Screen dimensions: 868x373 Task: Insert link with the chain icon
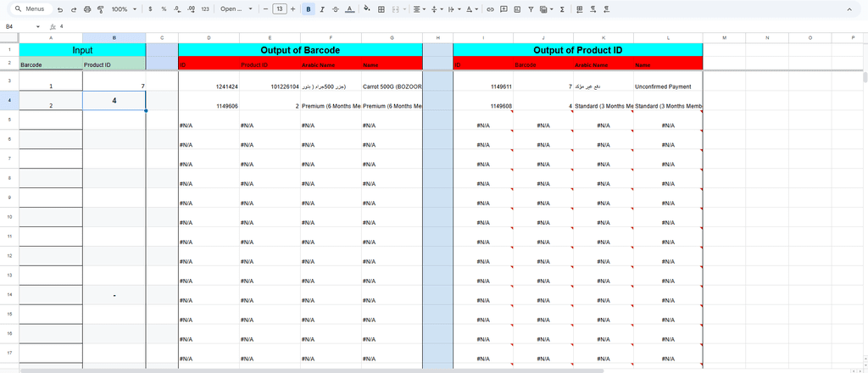pyautogui.click(x=490, y=9)
